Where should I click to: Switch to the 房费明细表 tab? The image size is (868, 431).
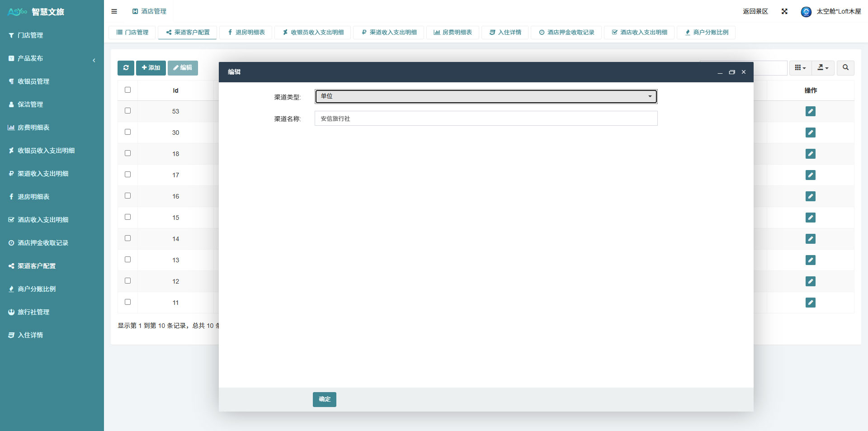(x=453, y=33)
